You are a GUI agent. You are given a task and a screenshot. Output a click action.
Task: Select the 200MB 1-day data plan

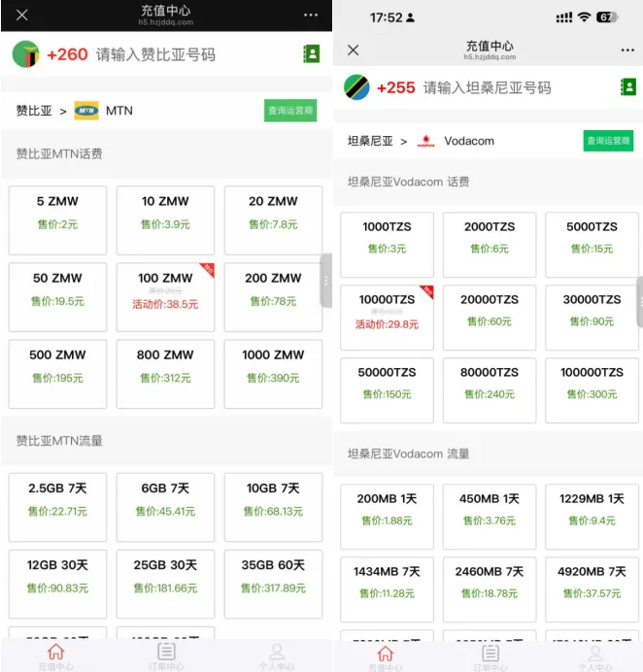(388, 517)
